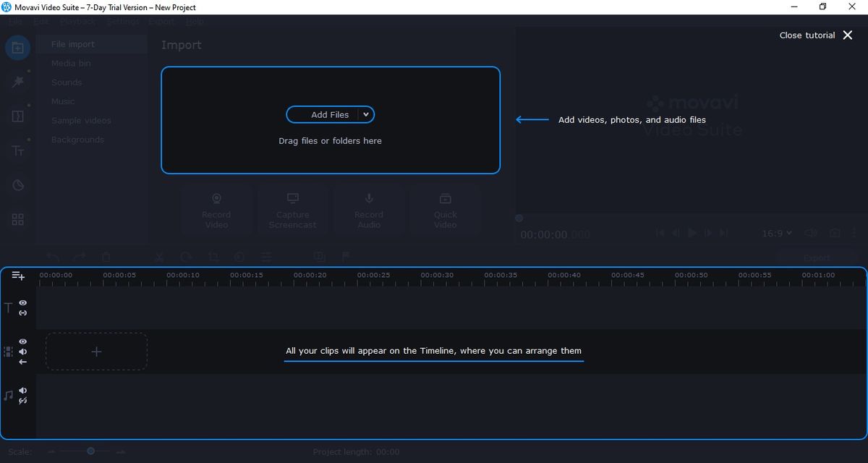
Task: Open the File menu
Action: pyautogui.click(x=15, y=22)
